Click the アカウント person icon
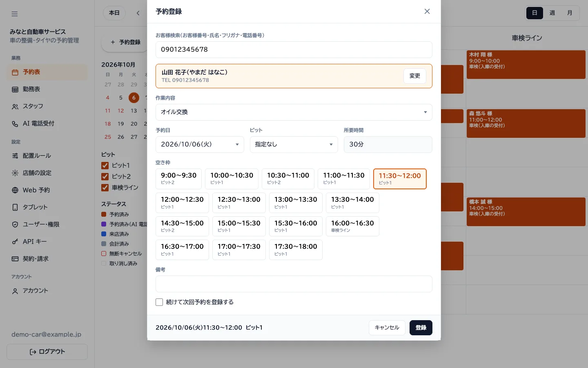Screen dimensions: 588x368 (x=15, y=291)
